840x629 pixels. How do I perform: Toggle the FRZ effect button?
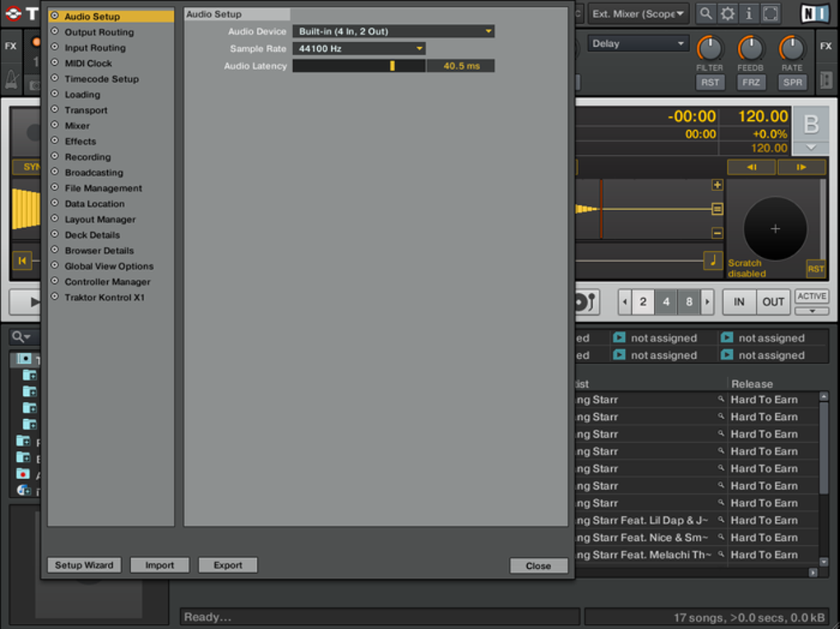[750, 82]
